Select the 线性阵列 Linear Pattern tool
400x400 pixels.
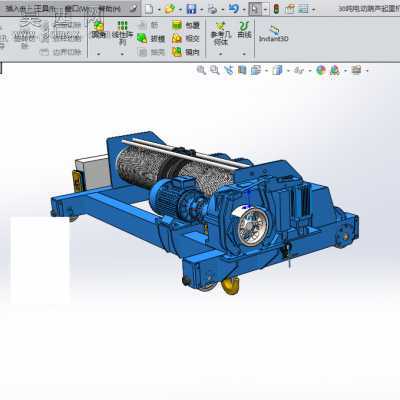tap(123, 33)
